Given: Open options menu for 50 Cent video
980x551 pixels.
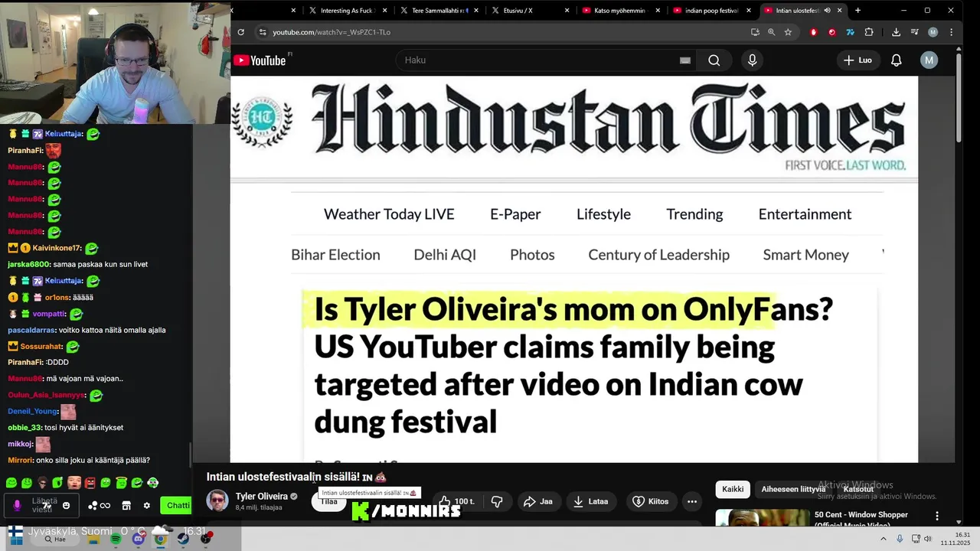Looking at the screenshot, I should click(936, 516).
